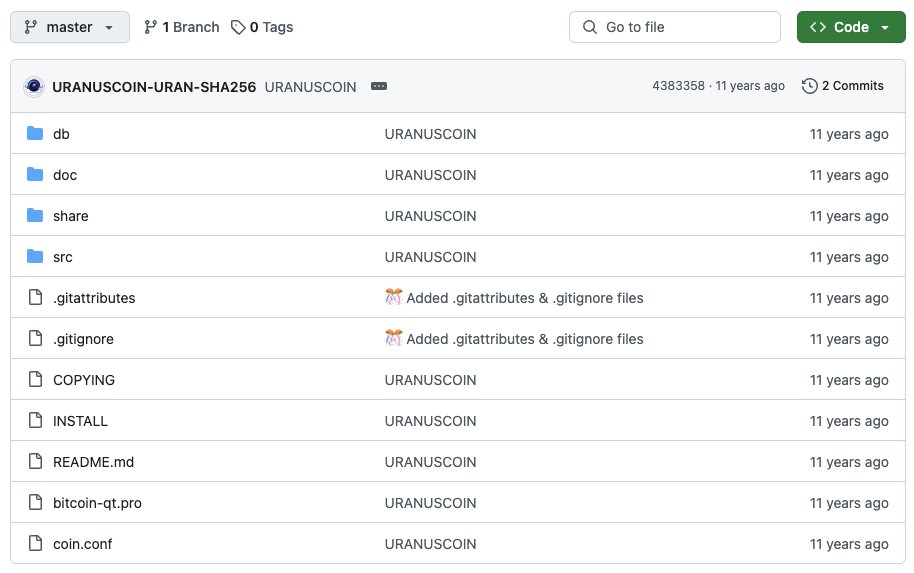The height and width of the screenshot is (573, 914).
Task: Open URANUSCOIN commit message in coin.conf row
Action: pos(430,544)
